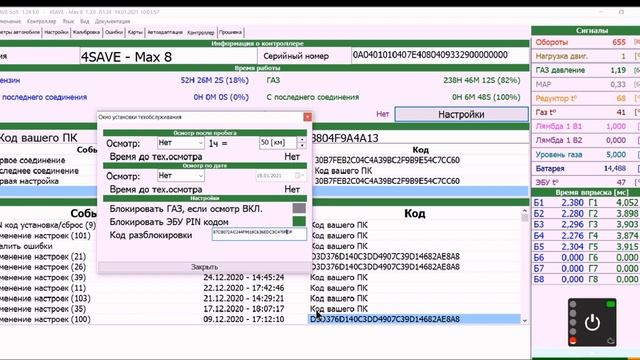Select the Лямбда 1 В1 signal row
Image resolution: width=640 pixels, height=360 pixels.
(585, 127)
